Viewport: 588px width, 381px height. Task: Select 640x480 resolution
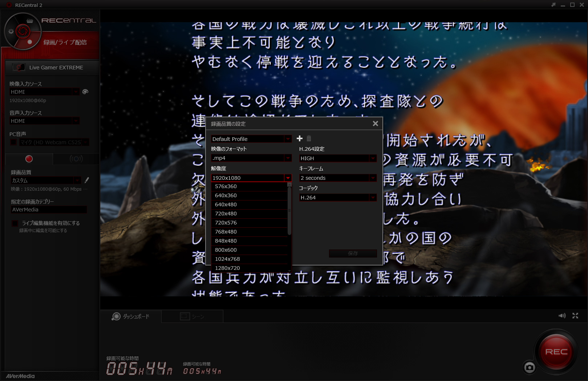(249, 204)
